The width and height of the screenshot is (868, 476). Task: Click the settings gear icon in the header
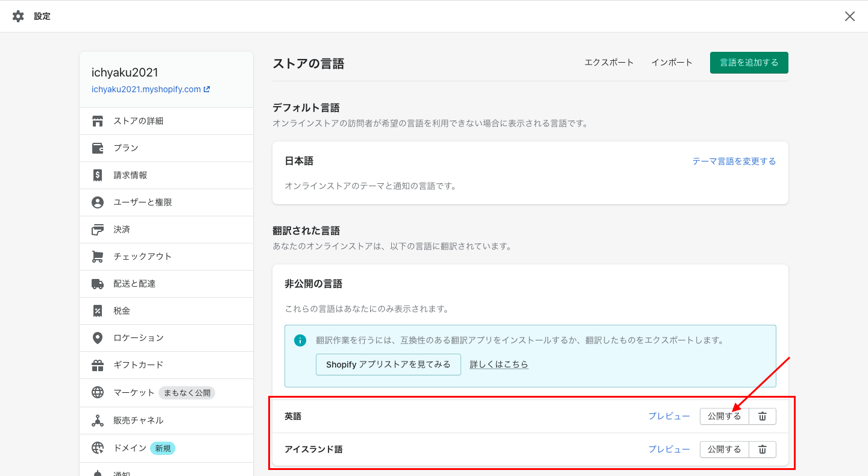(x=18, y=16)
